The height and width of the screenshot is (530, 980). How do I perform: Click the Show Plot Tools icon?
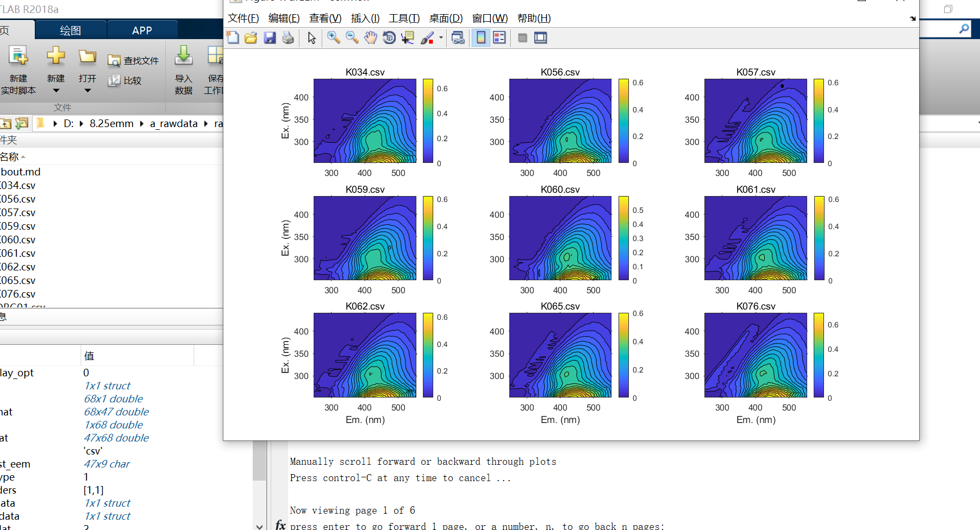541,37
